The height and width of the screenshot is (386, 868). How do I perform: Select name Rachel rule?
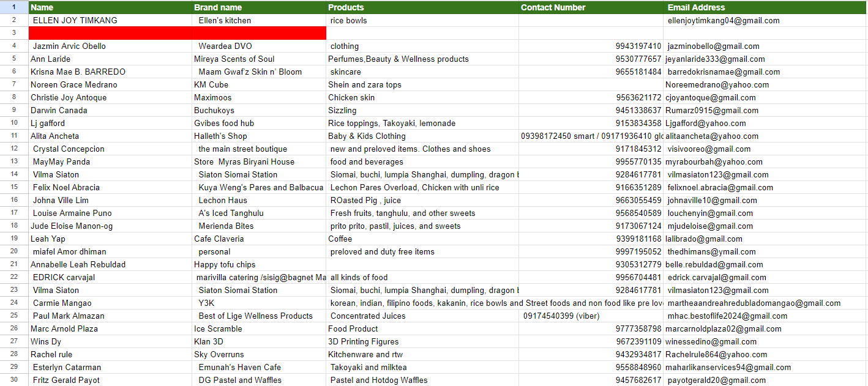(110, 354)
